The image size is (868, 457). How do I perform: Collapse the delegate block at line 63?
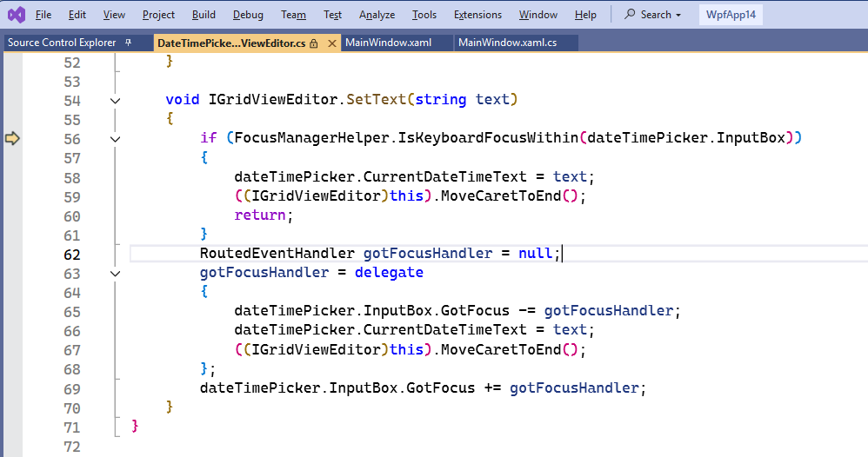[x=116, y=273]
